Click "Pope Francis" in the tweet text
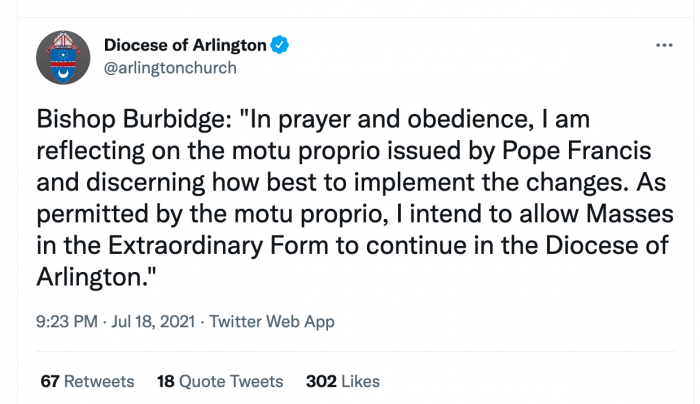This screenshot has width=700, height=404. tap(576, 151)
